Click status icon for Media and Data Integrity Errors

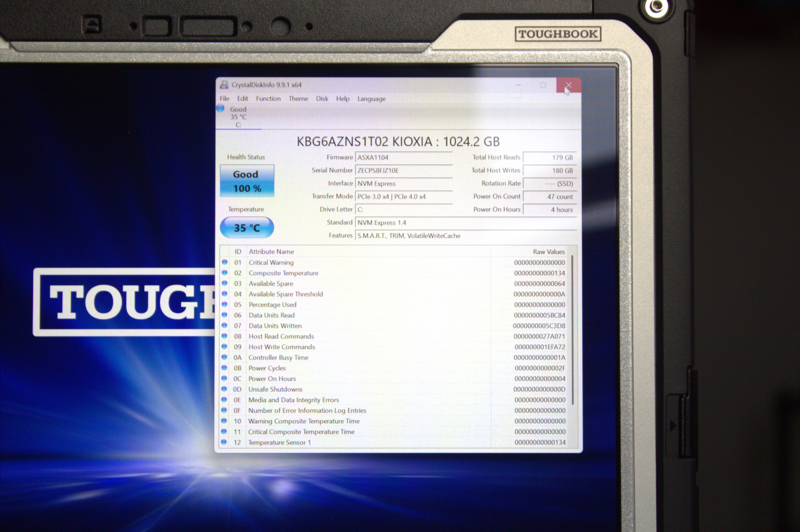(224, 400)
